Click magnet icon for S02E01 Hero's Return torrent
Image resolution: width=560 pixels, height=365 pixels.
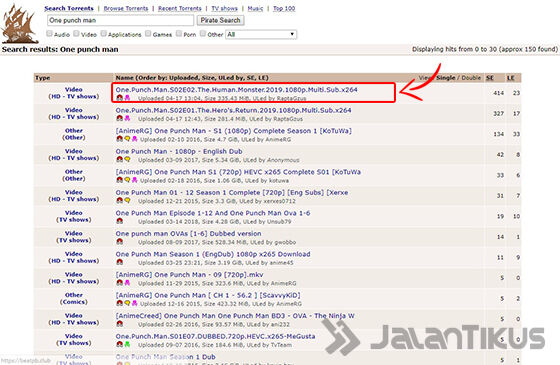[120, 118]
